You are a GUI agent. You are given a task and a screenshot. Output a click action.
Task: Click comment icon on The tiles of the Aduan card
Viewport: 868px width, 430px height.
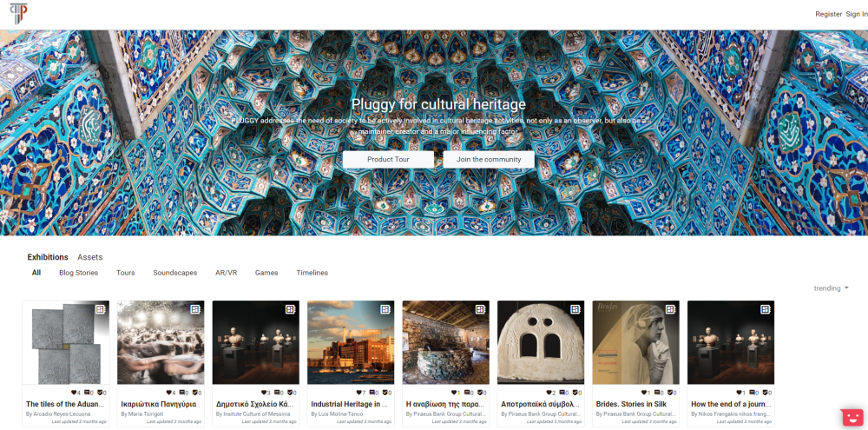pyautogui.click(x=86, y=393)
